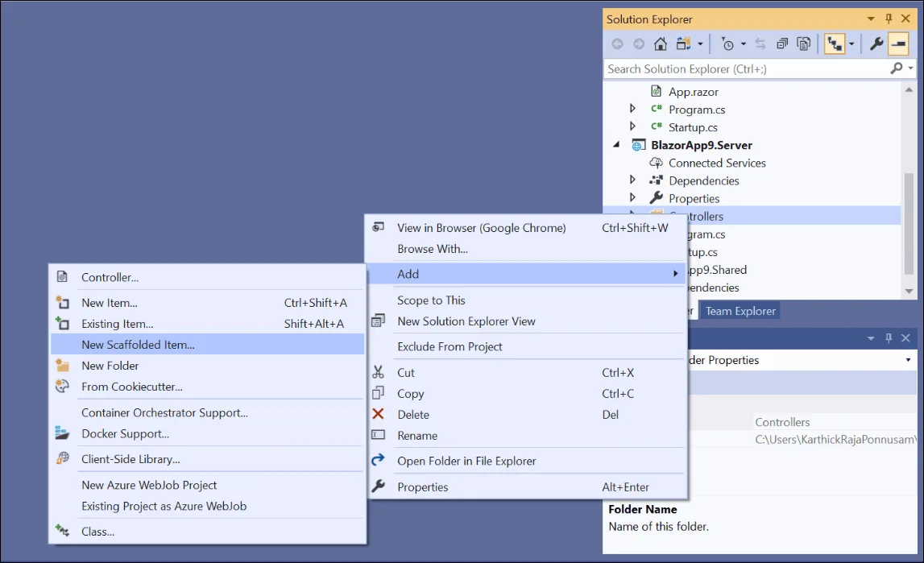This screenshot has height=563, width=924.
Task: Switch to the Team Explorer tab
Action: coord(739,310)
